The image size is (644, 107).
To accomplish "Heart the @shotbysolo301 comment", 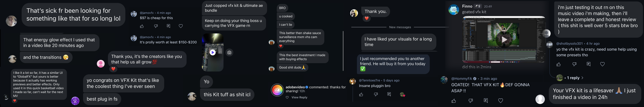I will (603, 64).
